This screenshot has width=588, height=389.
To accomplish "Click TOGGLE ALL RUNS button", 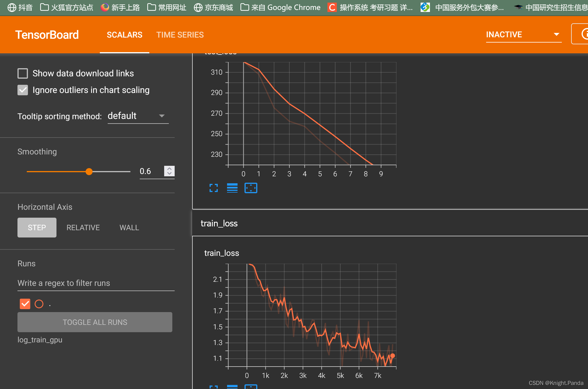I will coord(95,322).
